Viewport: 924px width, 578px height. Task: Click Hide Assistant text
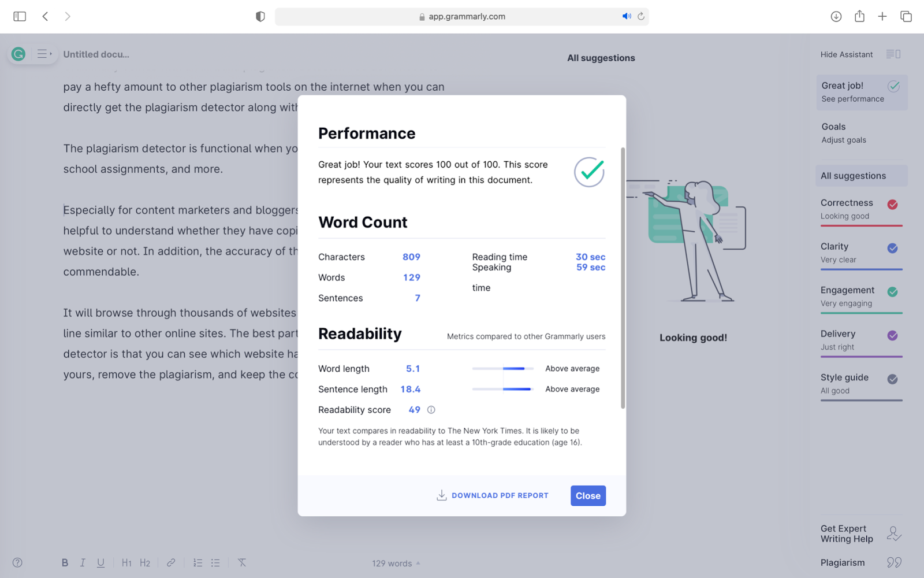(x=847, y=54)
